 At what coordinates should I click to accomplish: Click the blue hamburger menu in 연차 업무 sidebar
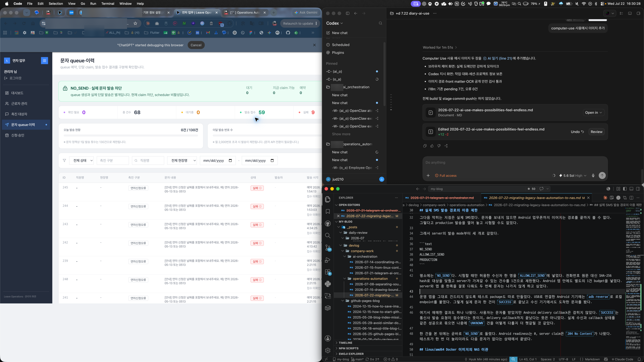click(45, 61)
